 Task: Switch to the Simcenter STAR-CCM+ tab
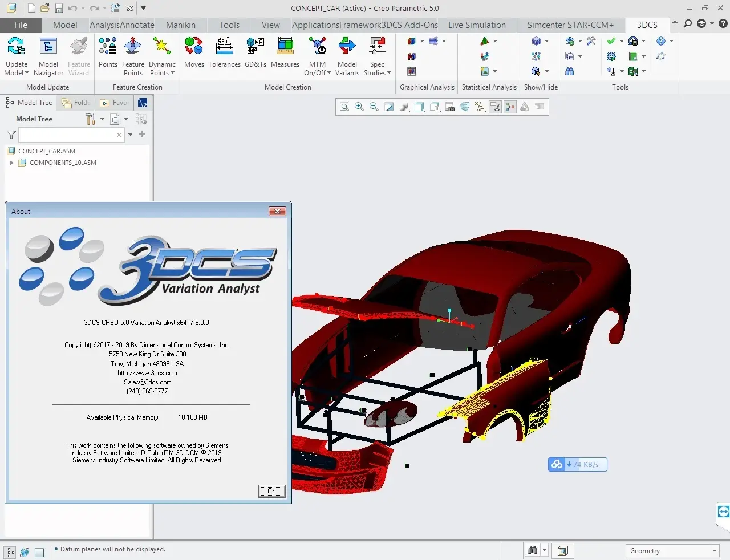click(570, 25)
